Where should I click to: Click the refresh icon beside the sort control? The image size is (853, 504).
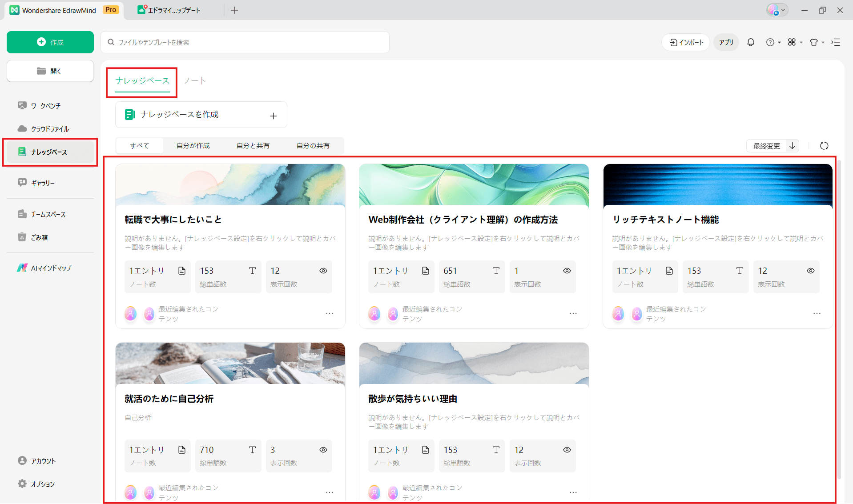[824, 146]
